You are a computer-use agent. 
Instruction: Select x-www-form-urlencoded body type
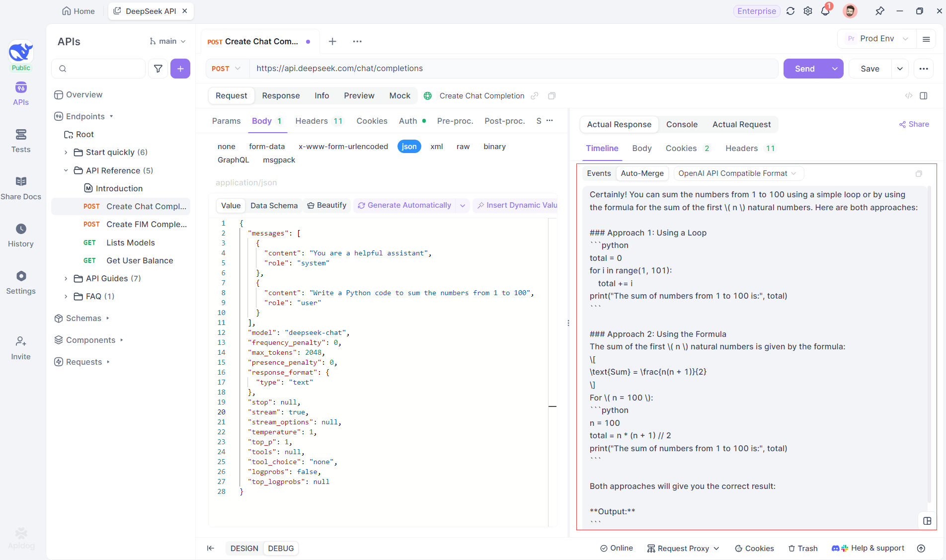coord(343,147)
